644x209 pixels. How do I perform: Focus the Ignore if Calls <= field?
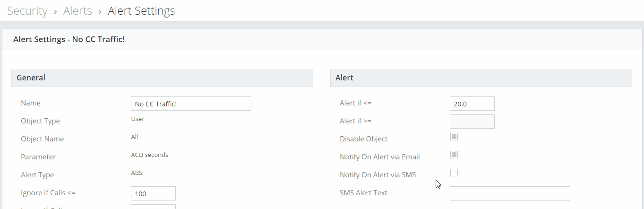tap(153, 193)
